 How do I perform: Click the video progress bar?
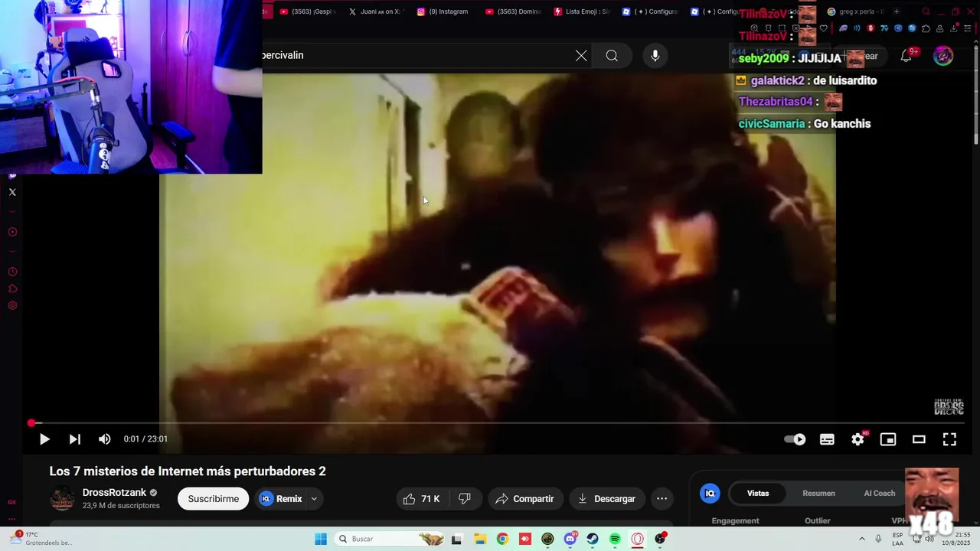point(498,423)
